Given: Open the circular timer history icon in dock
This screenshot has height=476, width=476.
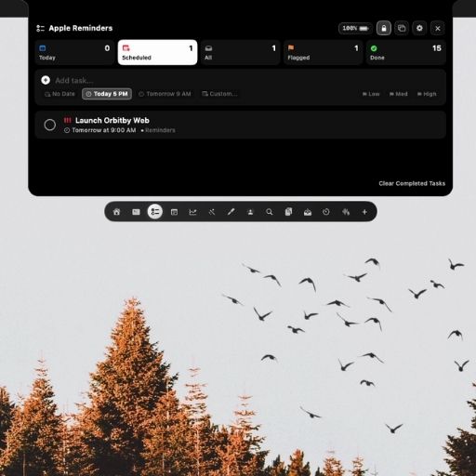Looking at the screenshot, I should (326, 212).
